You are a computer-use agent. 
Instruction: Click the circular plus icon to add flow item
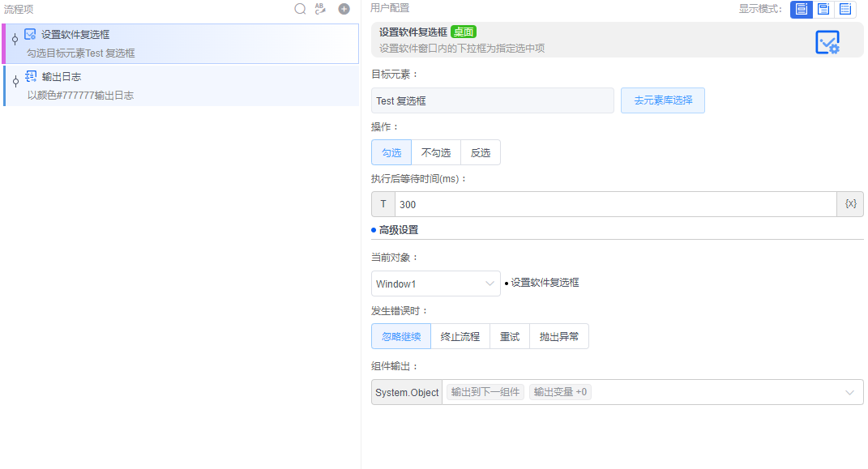click(x=342, y=9)
